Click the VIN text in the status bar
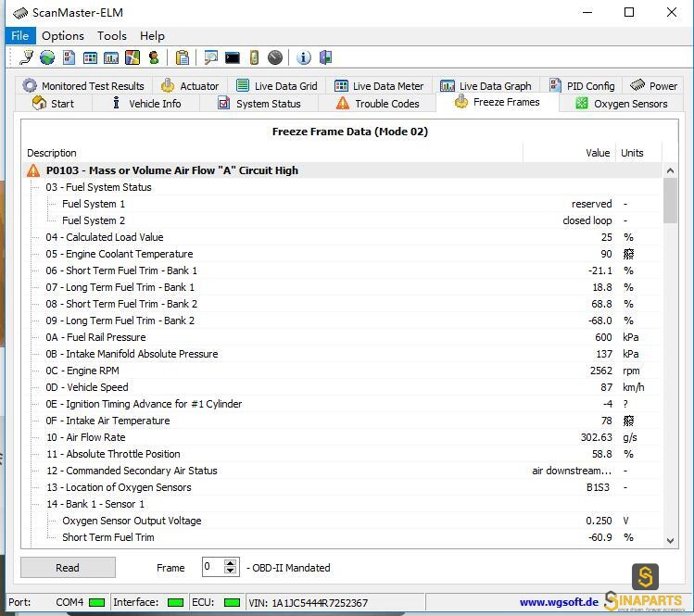This screenshot has height=616, width=694. (x=308, y=603)
